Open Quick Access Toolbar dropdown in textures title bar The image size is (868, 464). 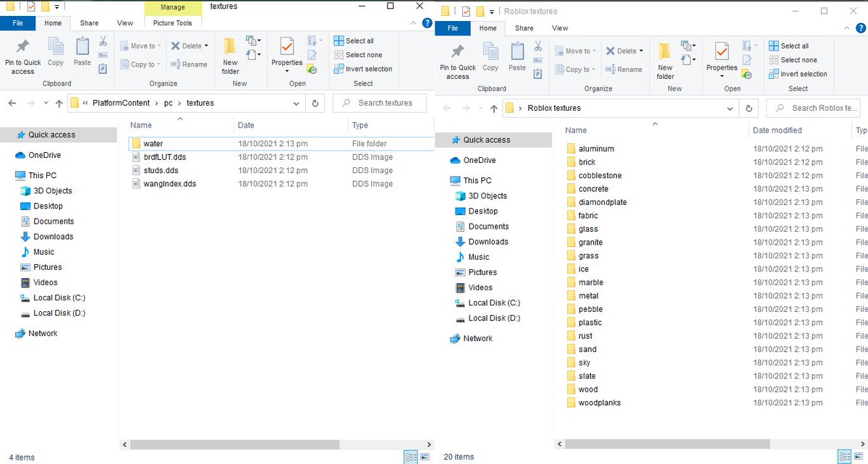pyautogui.click(x=56, y=7)
